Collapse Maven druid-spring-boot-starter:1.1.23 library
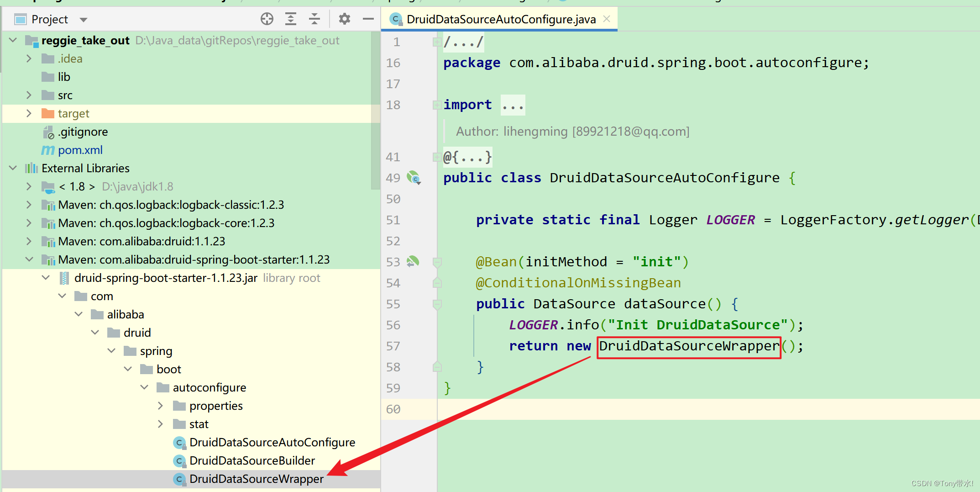The width and height of the screenshot is (980, 492). point(29,259)
